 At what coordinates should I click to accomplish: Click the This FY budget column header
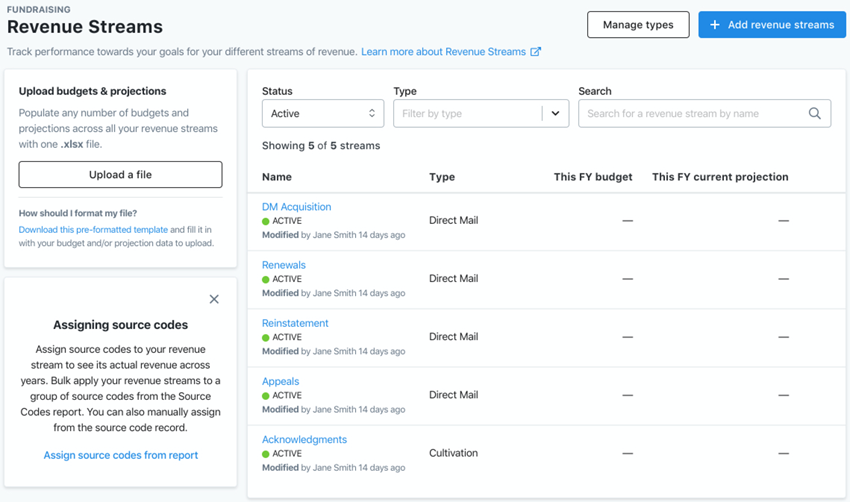click(x=593, y=177)
